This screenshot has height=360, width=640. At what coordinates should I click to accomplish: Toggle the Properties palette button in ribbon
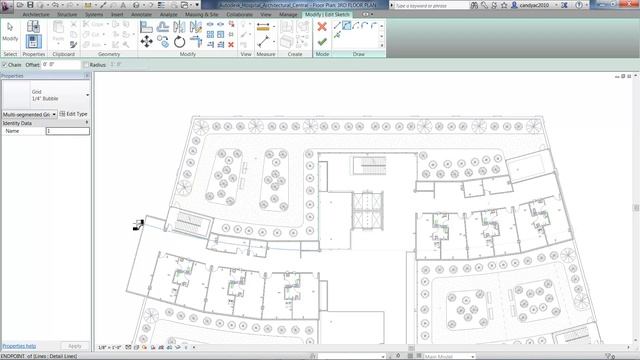33,41
